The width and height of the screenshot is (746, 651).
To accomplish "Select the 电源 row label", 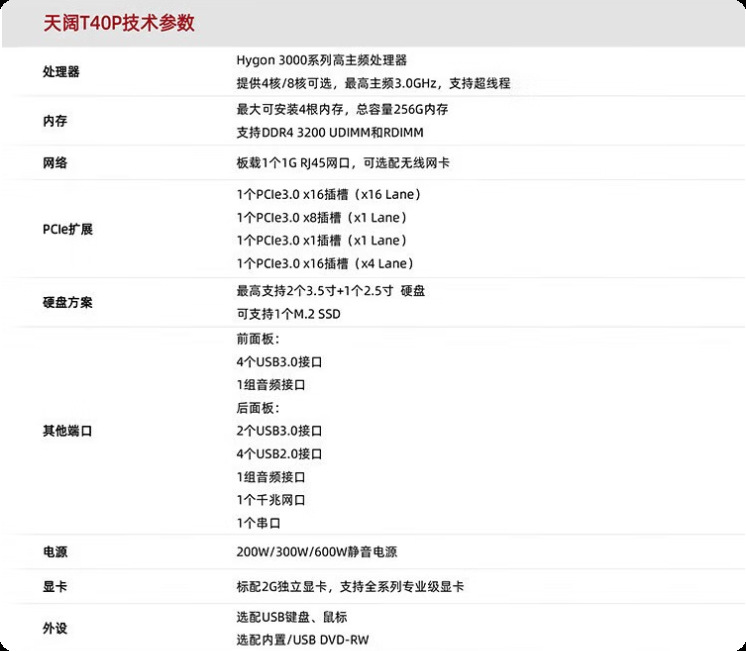I will click(x=55, y=552).
